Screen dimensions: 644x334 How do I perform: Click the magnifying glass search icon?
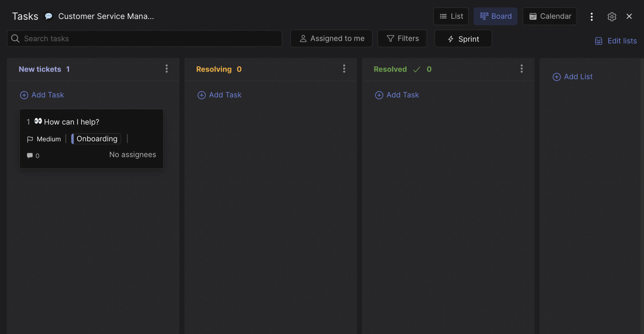coord(15,38)
